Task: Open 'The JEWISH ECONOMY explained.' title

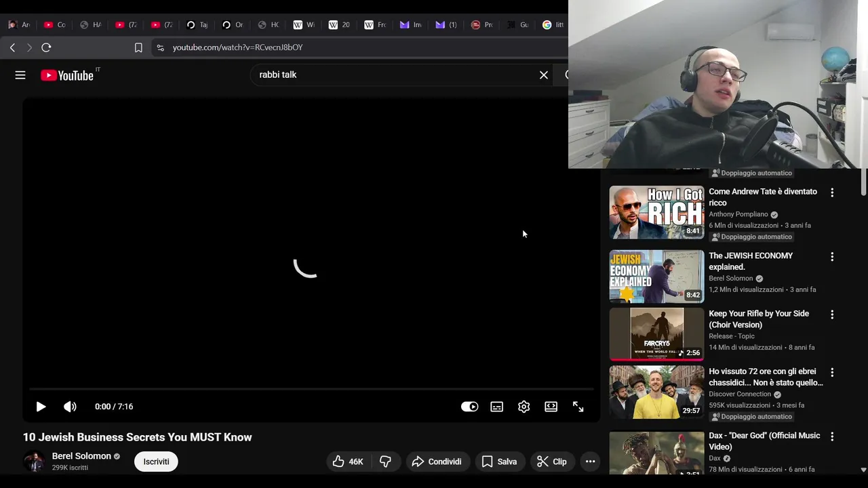Action: (751, 261)
